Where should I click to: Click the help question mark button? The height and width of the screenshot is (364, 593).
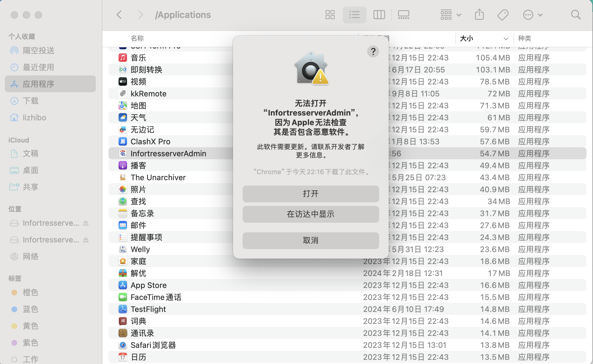[373, 51]
